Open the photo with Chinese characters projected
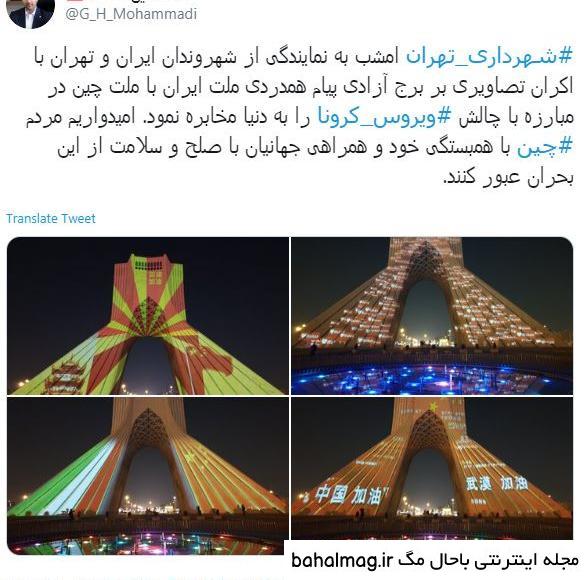 tap(432, 468)
